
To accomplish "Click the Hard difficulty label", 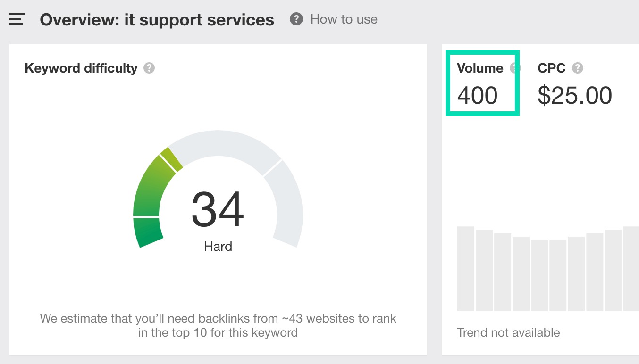I will [x=218, y=246].
